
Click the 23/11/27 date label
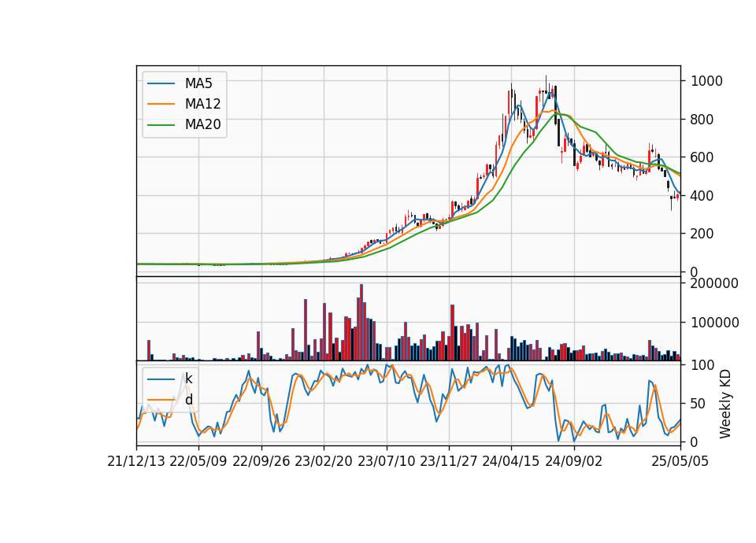[448, 461]
